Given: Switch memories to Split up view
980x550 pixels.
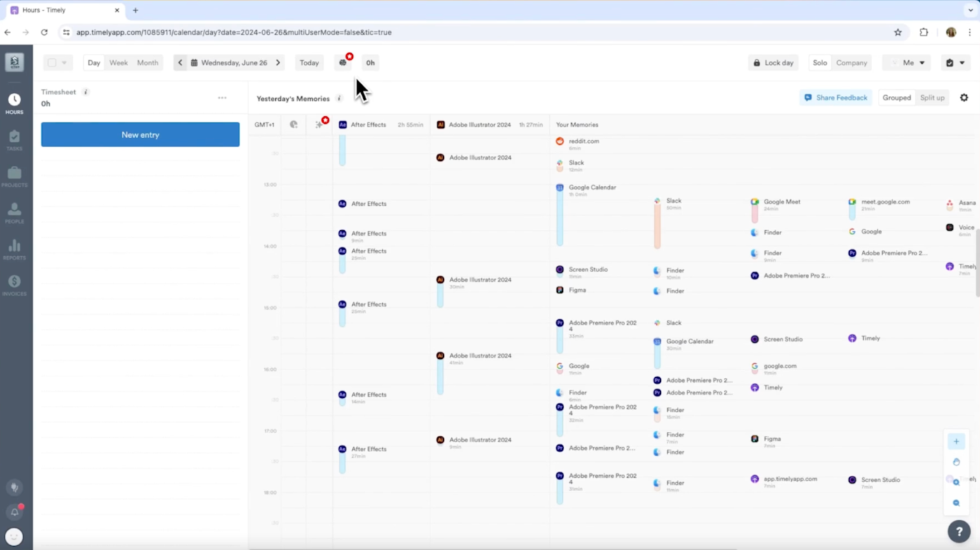Looking at the screenshot, I should pyautogui.click(x=932, y=98).
